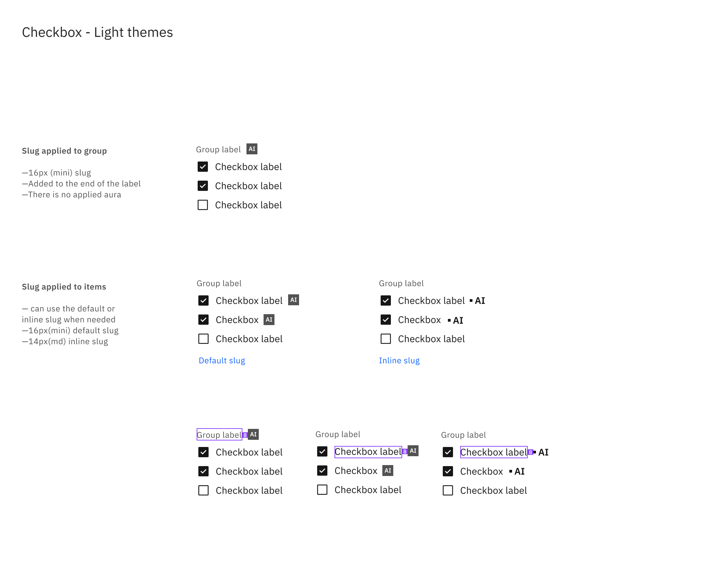The height and width of the screenshot is (588, 721).
Task: Check the empty third checkbox in the top group
Action: pos(203,205)
